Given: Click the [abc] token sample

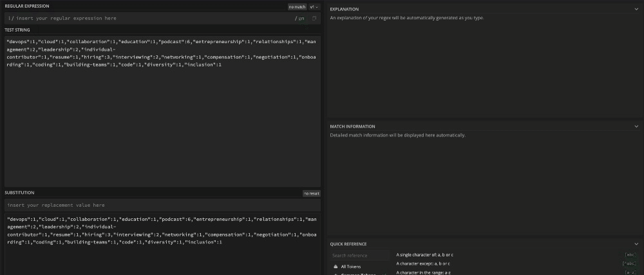Looking at the screenshot, I should (x=629, y=254).
